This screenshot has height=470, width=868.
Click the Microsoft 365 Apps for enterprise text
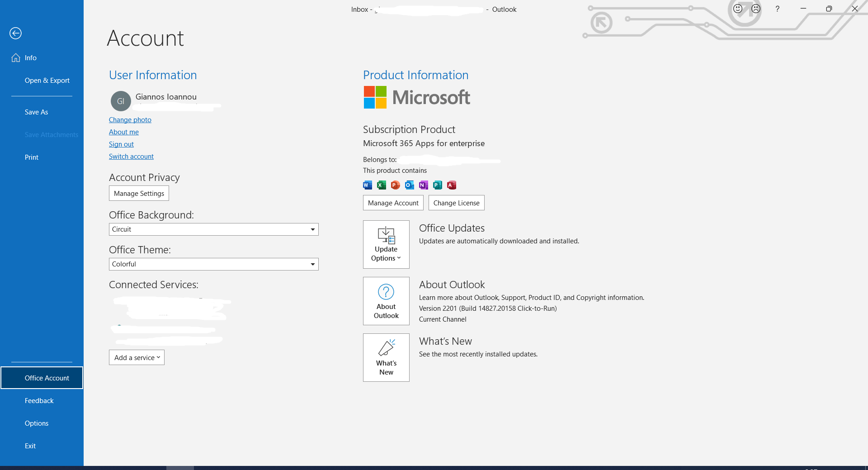pos(424,143)
